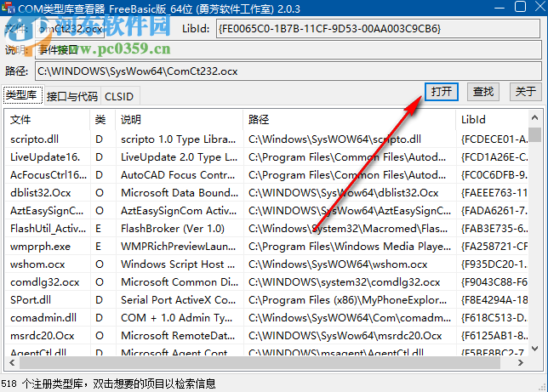Sort list by LibId column header
Image resolution: width=548 pixels, height=392 pixels.
pyautogui.click(x=492, y=120)
